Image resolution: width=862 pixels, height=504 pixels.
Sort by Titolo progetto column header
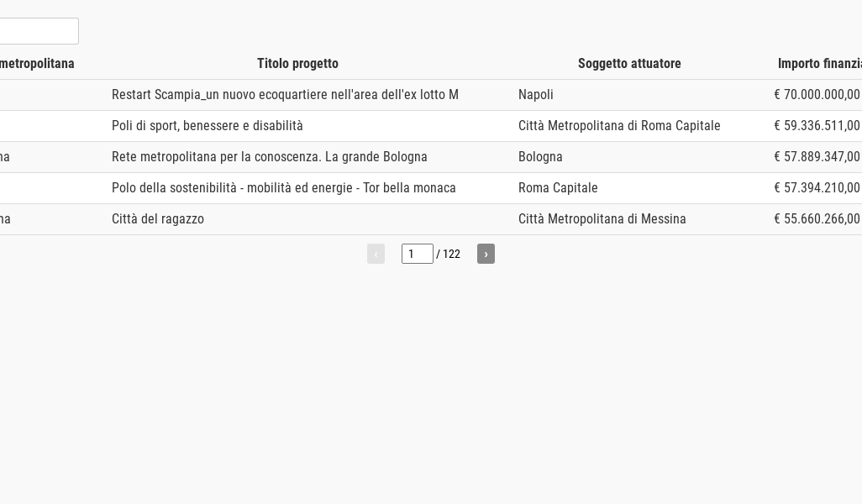click(x=297, y=64)
